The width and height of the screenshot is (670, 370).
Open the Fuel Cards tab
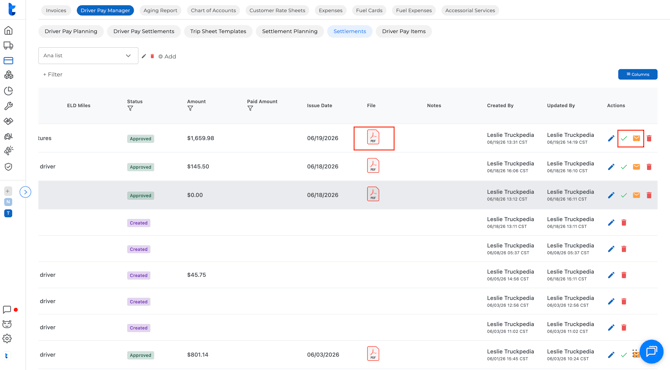(369, 10)
